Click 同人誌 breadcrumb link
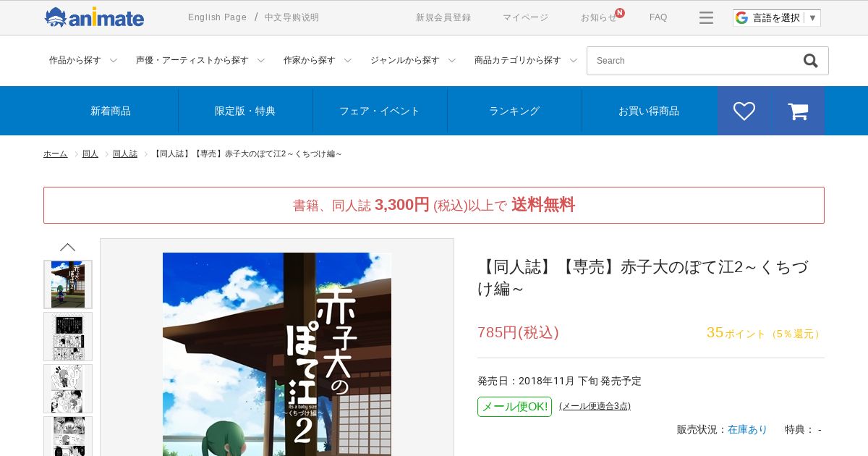Image resolution: width=868 pixels, height=456 pixels. click(x=125, y=153)
